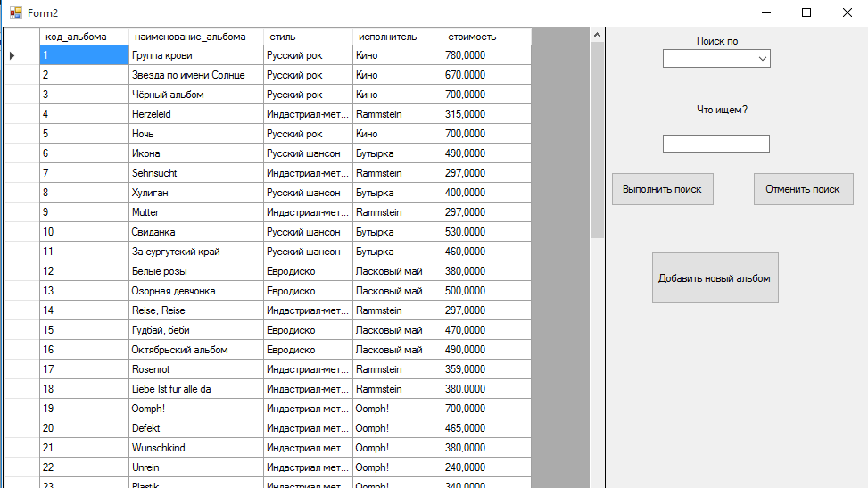
Task: Click price cell '460,0000'
Action: tap(486, 252)
